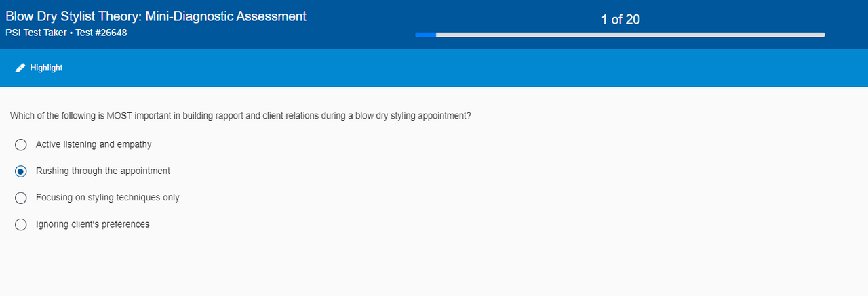
Task: Click the unfilled gray part of progress bar
Action: [x=631, y=35]
